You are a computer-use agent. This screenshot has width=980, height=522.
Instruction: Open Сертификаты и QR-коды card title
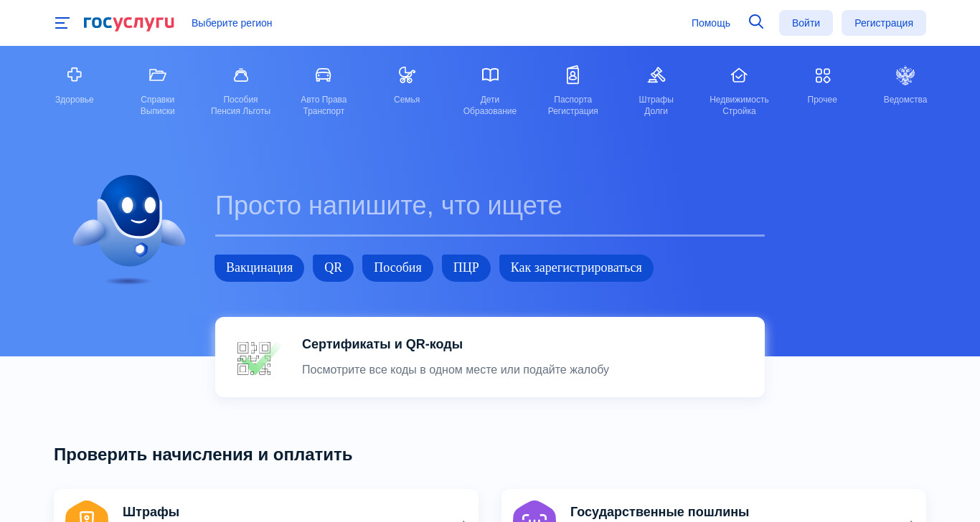(382, 344)
